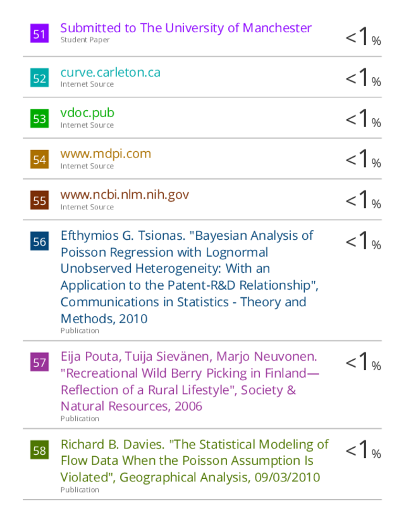
Task: Open the curve.carleton.ca source link
Action: pos(111,72)
